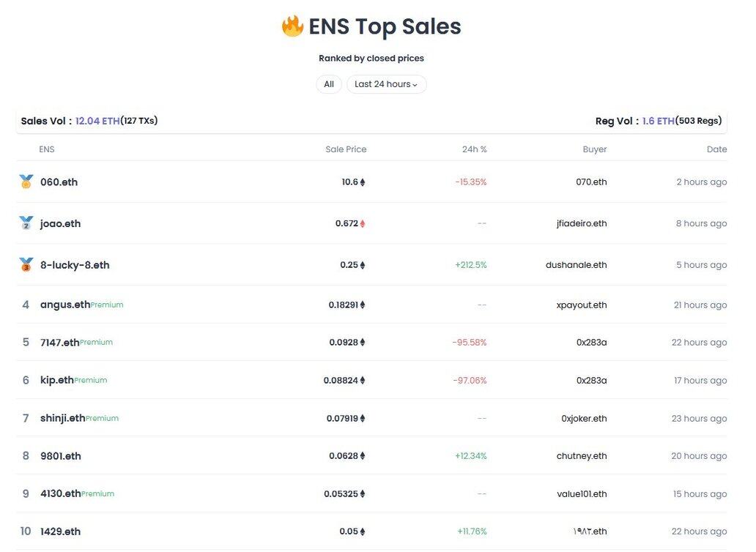Select the All filter pill
Viewport: 756px width, 552px height.
pyautogui.click(x=329, y=84)
